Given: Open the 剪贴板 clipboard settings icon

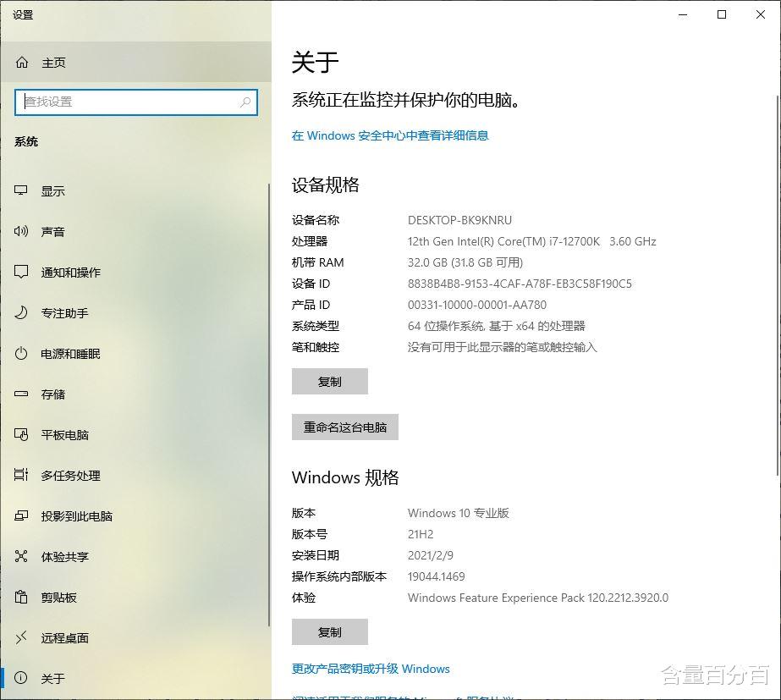Looking at the screenshot, I should pos(20,598).
